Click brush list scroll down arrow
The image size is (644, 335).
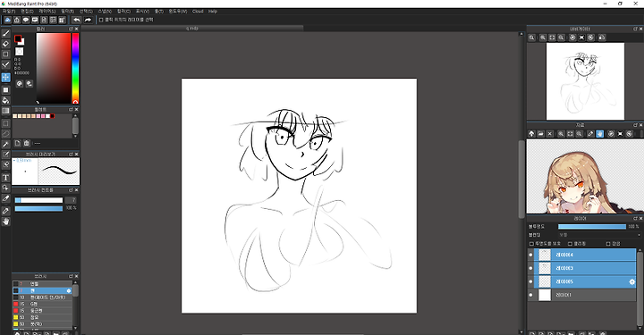pos(75,328)
